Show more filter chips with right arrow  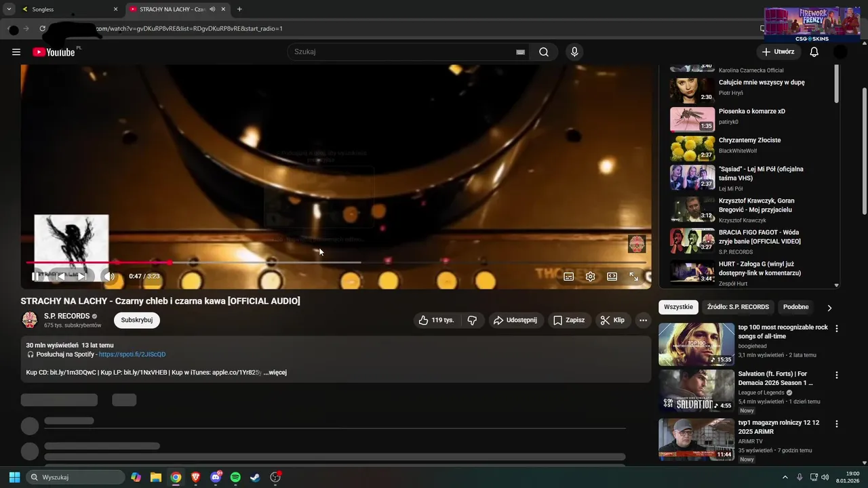(829, 308)
